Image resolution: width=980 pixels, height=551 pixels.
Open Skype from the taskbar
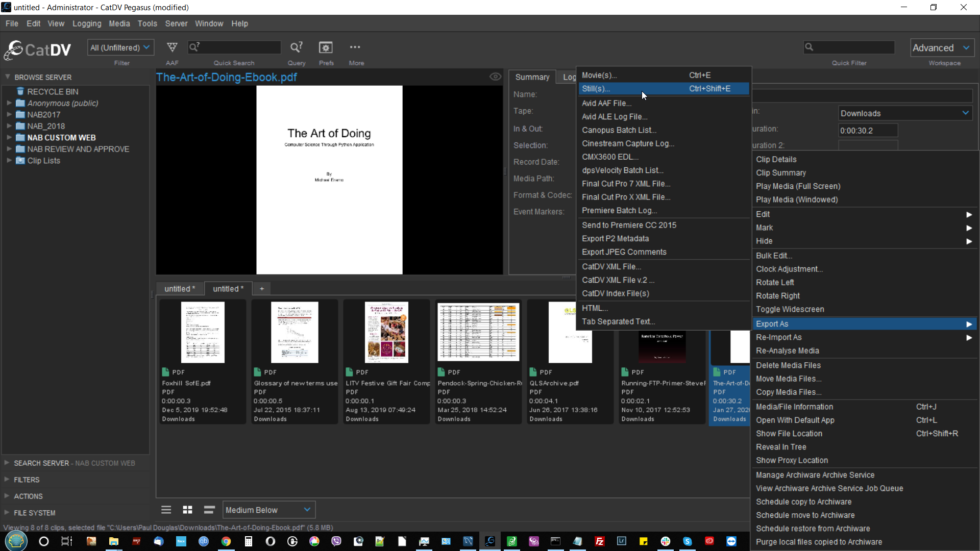click(688, 541)
